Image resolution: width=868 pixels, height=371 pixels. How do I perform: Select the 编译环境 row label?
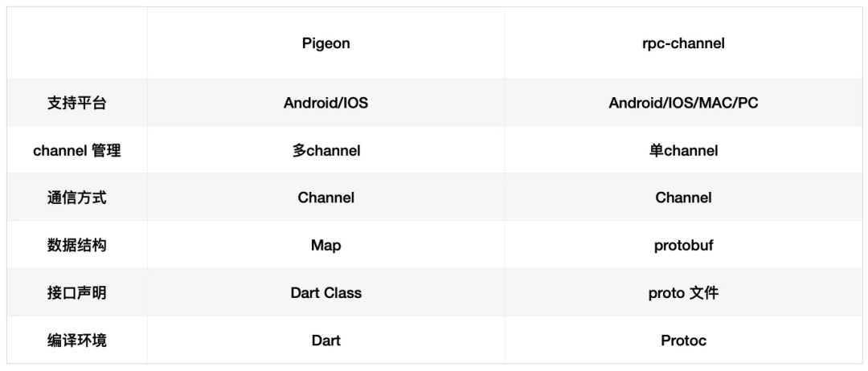click(76, 340)
